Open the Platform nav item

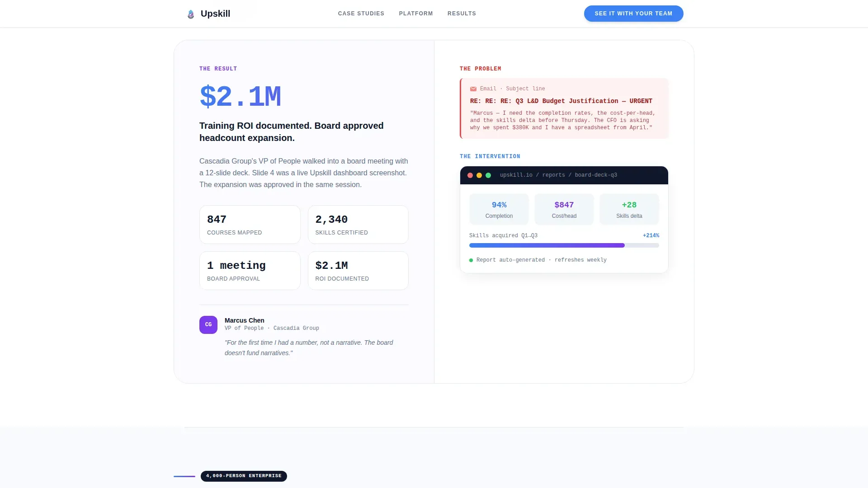[x=416, y=14]
